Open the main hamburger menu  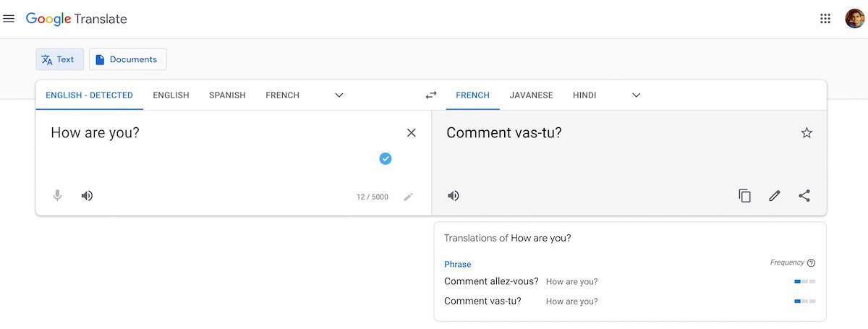pos(9,19)
